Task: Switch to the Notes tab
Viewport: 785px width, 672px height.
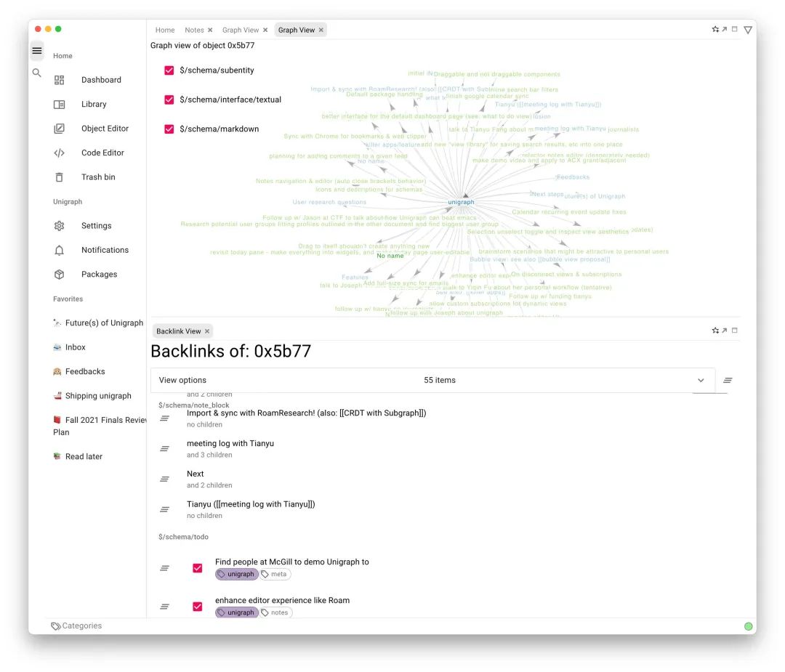Action: 194,30
